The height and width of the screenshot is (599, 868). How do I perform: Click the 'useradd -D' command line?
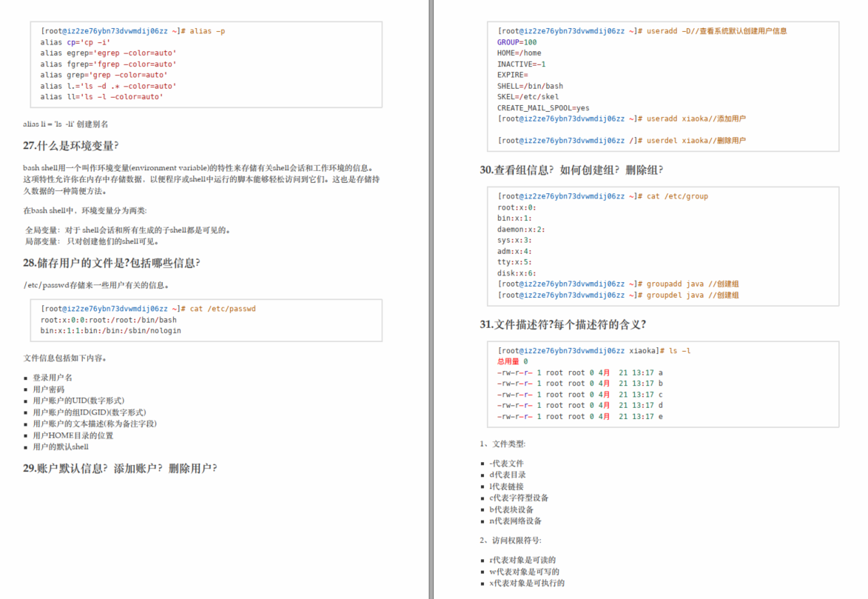(642, 31)
